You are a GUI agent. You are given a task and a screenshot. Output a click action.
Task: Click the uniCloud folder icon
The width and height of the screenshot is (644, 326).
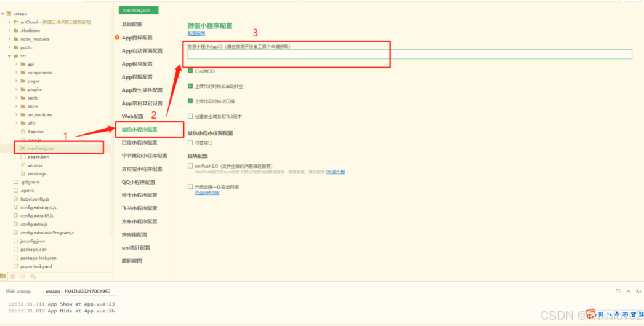(16, 22)
